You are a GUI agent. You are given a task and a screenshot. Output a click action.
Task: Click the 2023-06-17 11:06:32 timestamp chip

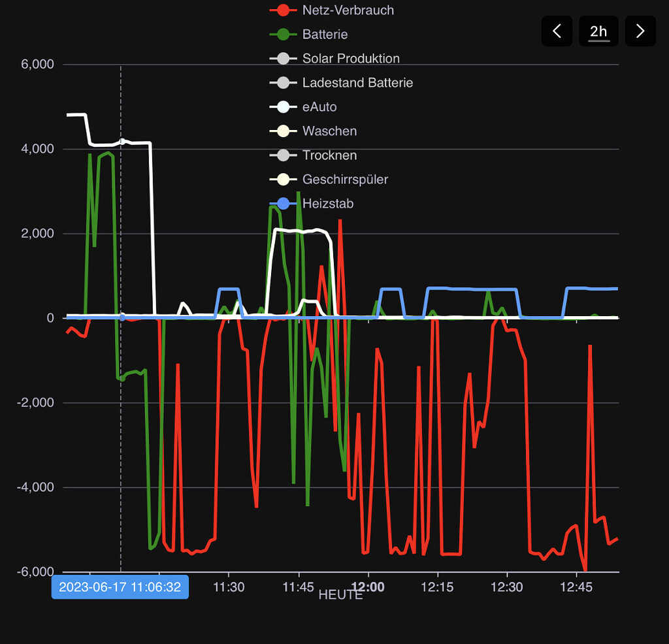click(120, 587)
